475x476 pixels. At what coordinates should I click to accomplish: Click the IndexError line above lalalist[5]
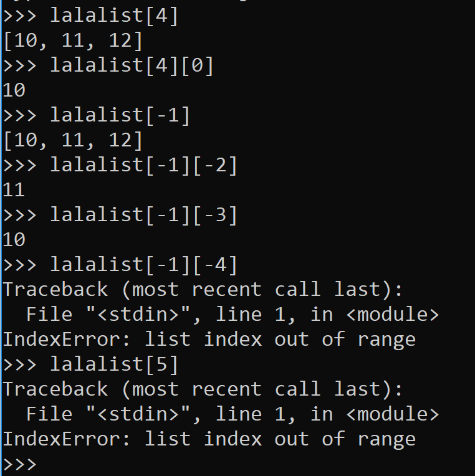(209, 340)
